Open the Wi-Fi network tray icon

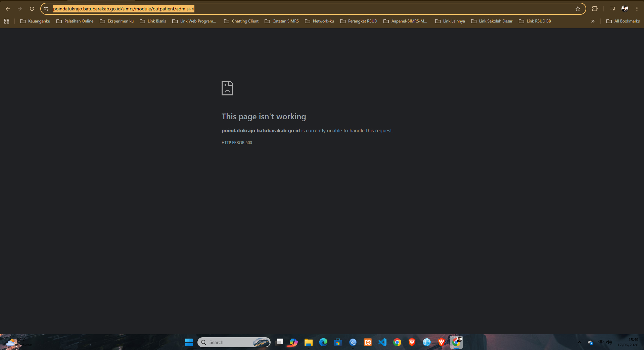coord(601,343)
